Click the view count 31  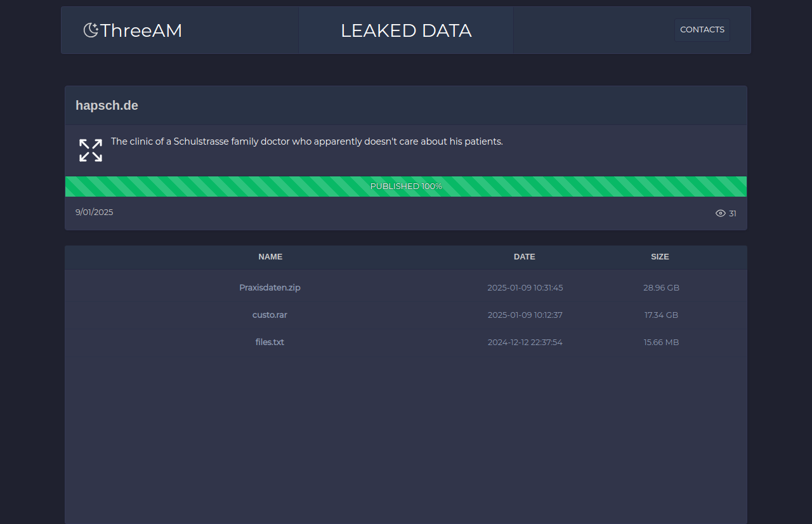coord(733,213)
